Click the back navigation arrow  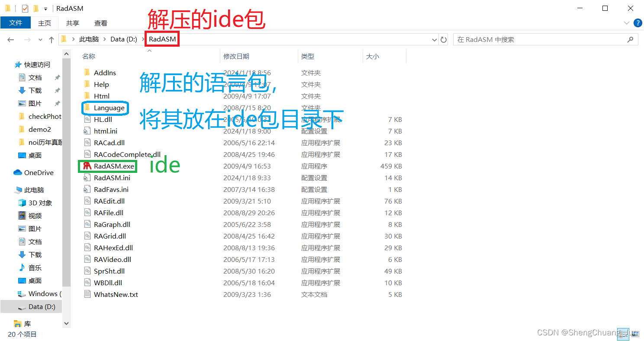coord(10,39)
